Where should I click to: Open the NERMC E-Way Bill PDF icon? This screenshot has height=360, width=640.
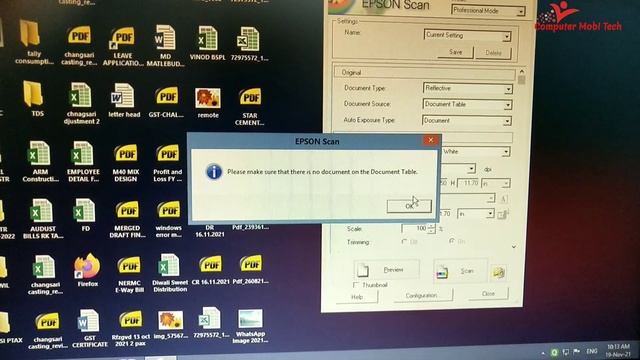click(x=129, y=275)
